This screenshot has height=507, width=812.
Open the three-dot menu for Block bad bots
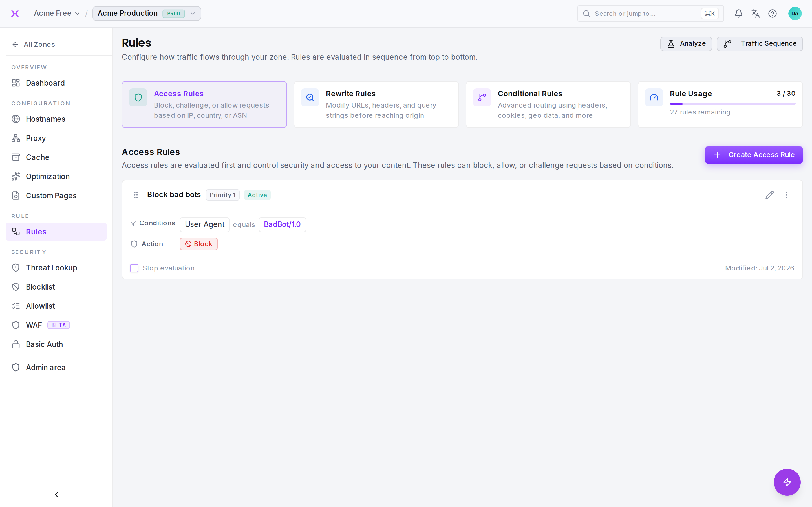pos(787,195)
